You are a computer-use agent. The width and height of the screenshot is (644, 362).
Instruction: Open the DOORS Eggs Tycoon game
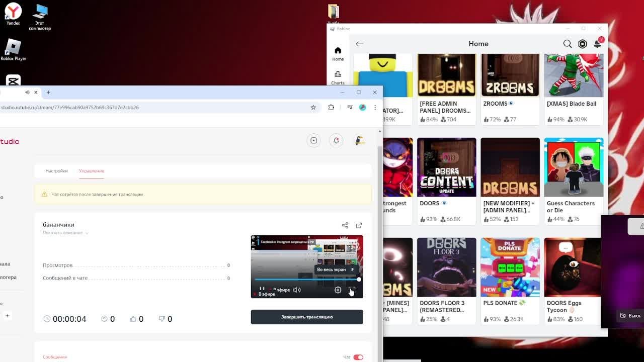coord(573,267)
